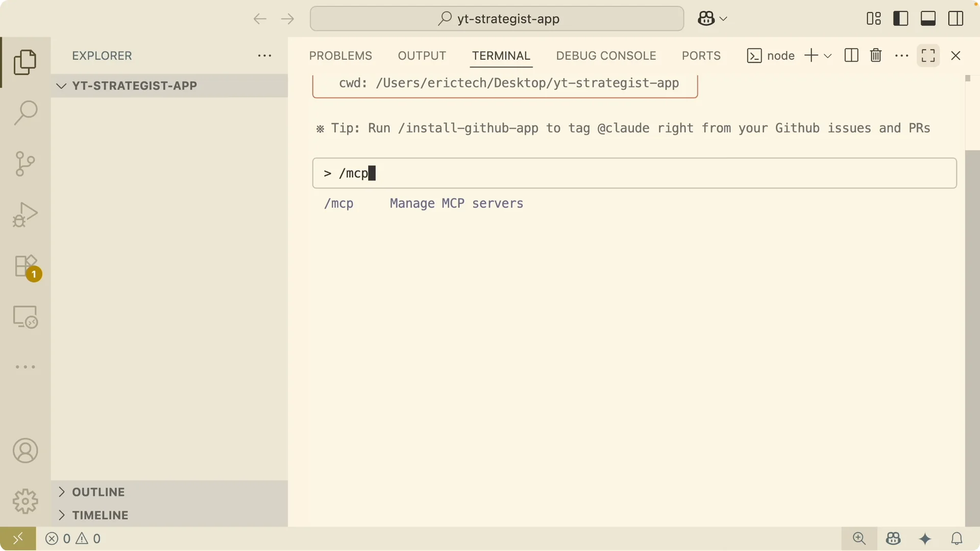Click the sparkle AI status bar icon

coord(925,539)
